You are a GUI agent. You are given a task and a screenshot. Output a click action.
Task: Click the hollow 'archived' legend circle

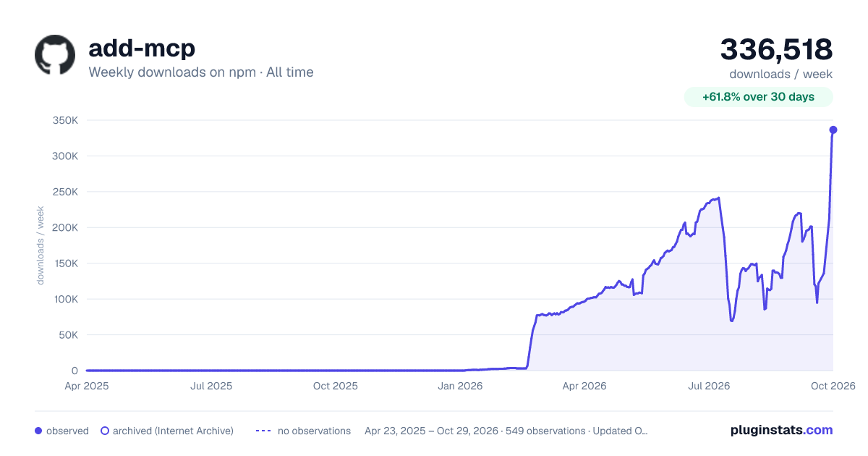105,431
